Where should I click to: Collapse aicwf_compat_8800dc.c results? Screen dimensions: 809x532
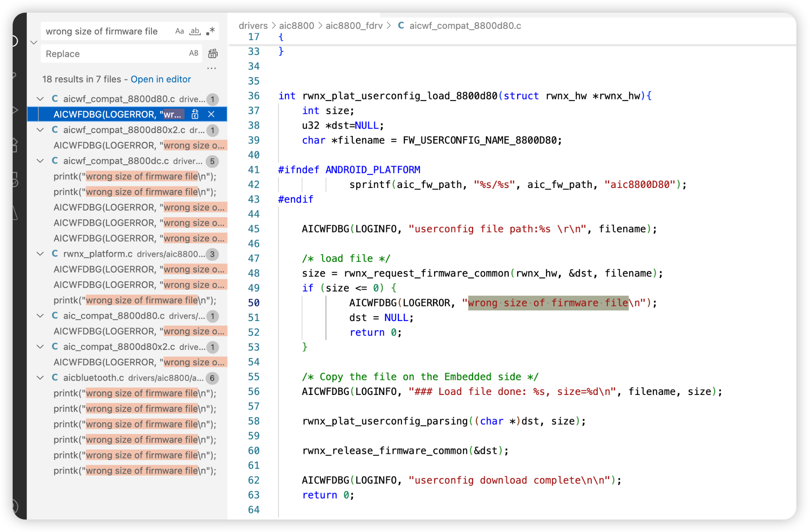[40, 161]
